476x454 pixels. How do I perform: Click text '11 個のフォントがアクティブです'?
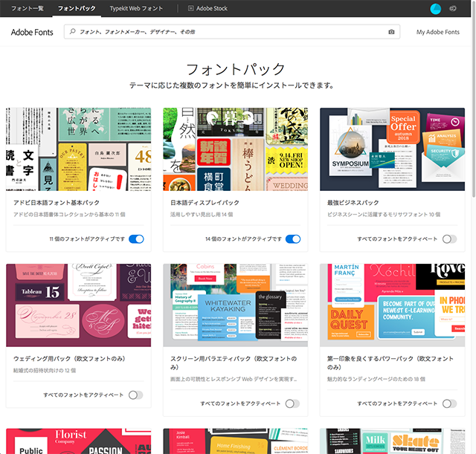pyautogui.click(x=87, y=239)
